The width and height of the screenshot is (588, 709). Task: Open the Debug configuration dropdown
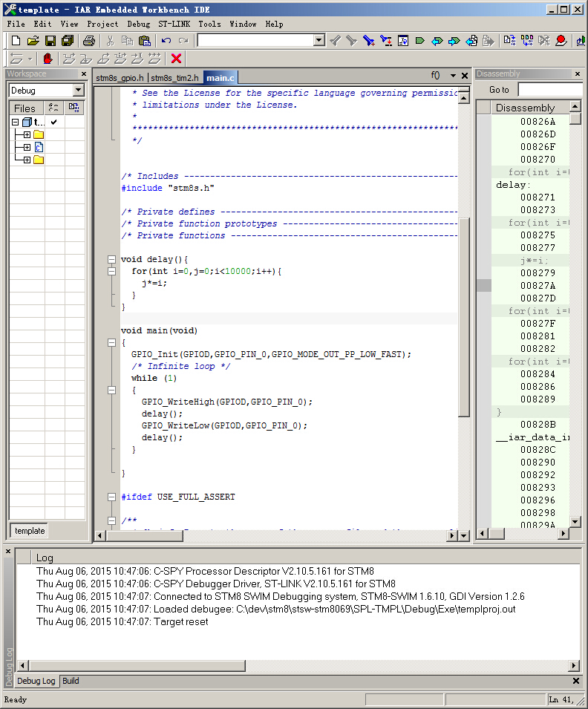(x=79, y=91)
